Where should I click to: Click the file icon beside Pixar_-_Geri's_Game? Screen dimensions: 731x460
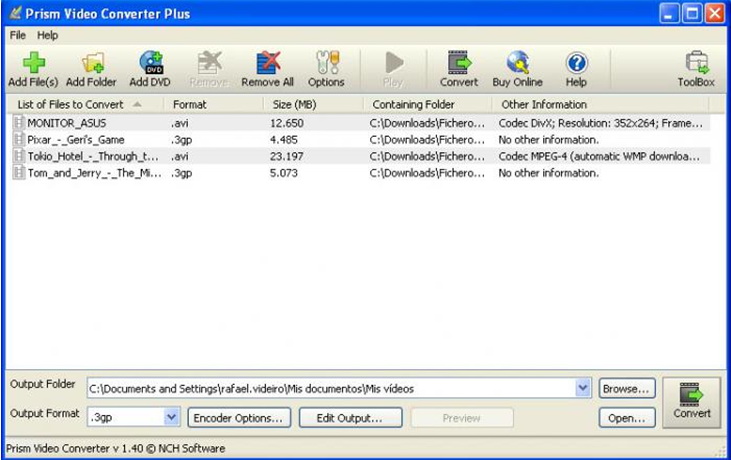coord(18,139)
